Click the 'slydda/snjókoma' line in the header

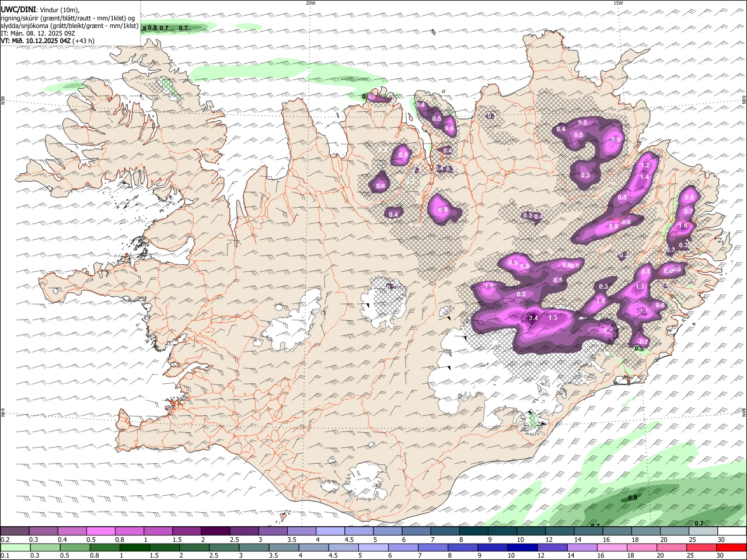[69, 26]
